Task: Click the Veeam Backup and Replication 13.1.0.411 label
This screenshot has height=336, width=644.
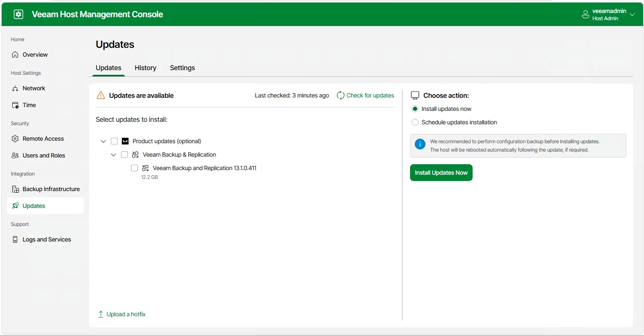Action: pyautogui.click(x=205, y=168)
